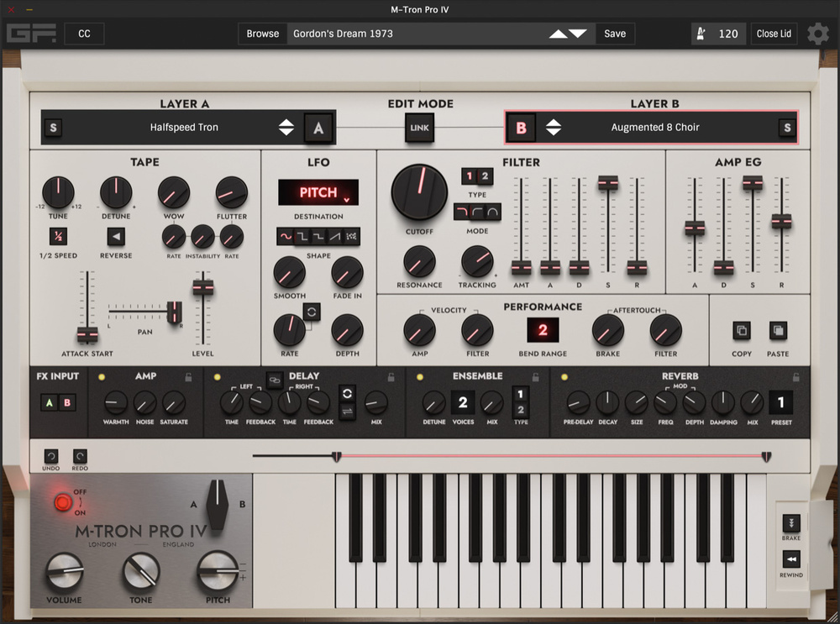Click the tempo field showing 120
Image resolution: width=840 pixels, height=624 pixels.
[x=730, y=34]
